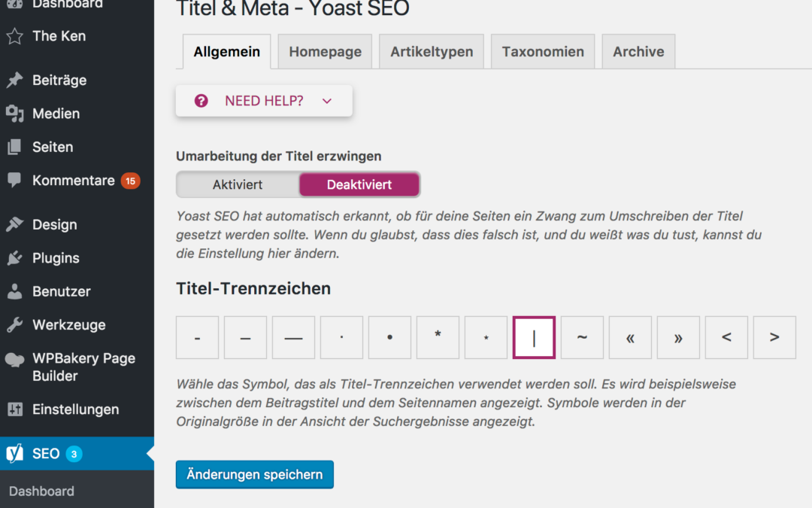This screenshot has height=508, width=812.
Task: Click the Änderungen speichern button
Action: (x=255, y=475)
